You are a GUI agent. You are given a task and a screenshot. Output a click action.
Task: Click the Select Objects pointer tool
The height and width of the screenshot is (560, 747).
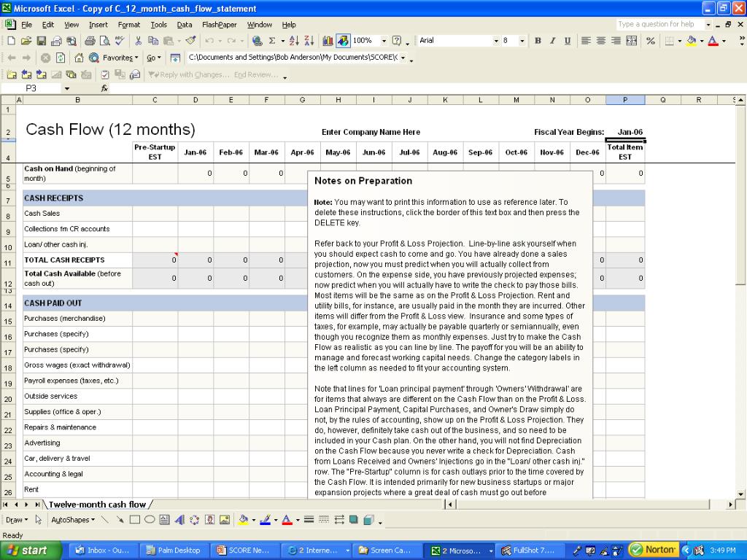(39, 520)
